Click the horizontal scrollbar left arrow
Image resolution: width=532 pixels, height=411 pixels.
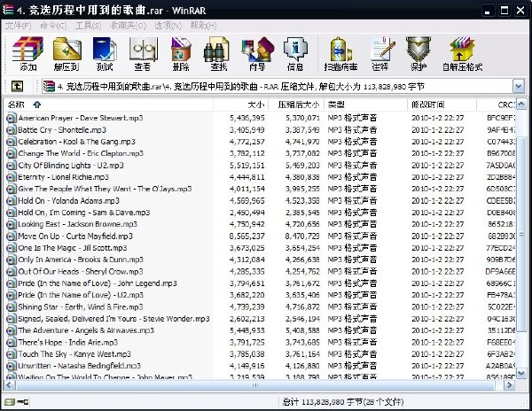[9, 385]
